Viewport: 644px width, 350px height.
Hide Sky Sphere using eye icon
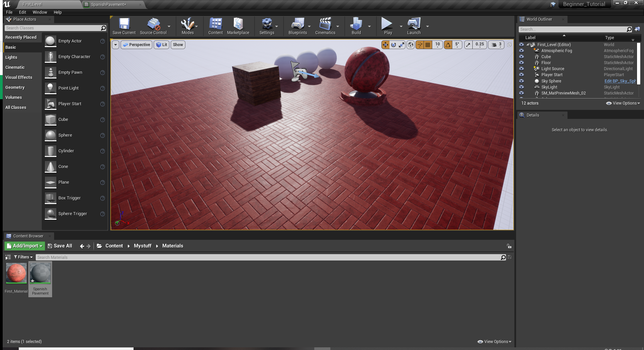click(521, 81)
